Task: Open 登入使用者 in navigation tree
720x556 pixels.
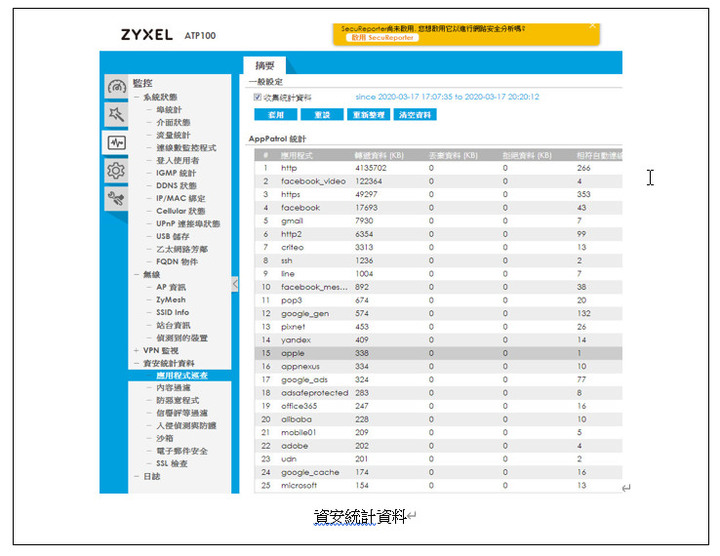Action: (x=177, y=160)
